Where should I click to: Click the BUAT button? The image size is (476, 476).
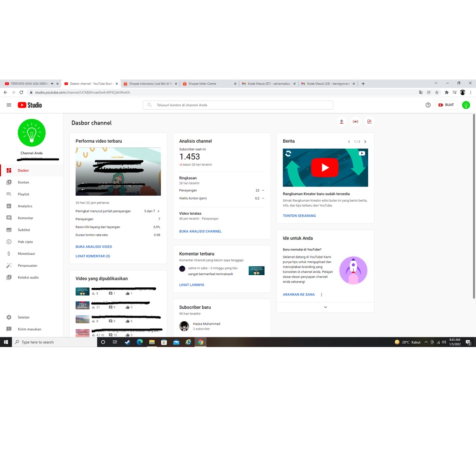(x=446, y=105)
